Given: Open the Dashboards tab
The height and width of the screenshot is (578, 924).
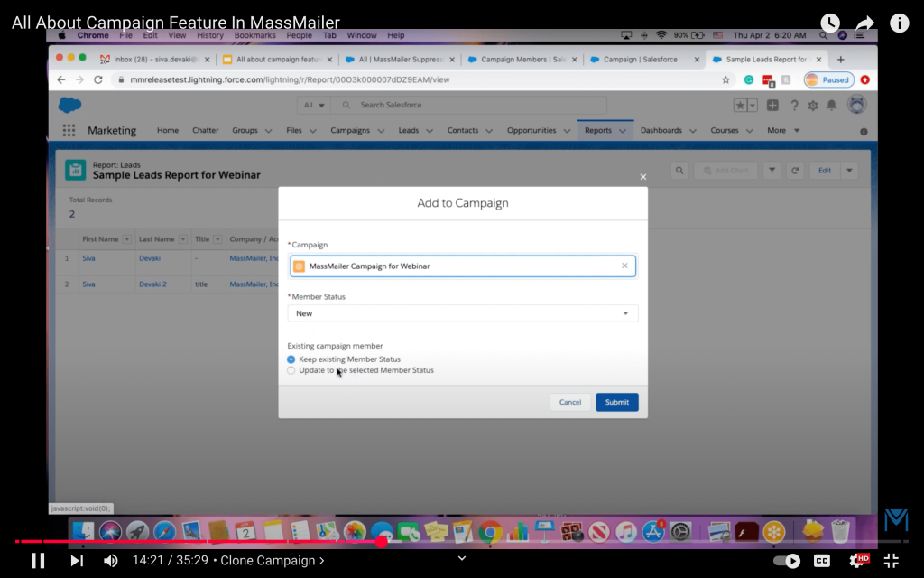Looking at the screenshot, I should 661,130.
